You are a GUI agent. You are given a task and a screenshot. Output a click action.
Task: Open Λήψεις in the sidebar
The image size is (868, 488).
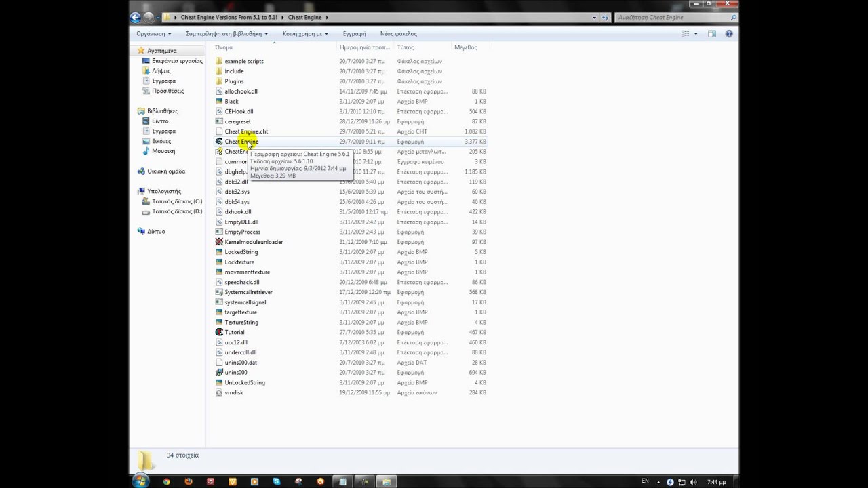click(161, 71)
